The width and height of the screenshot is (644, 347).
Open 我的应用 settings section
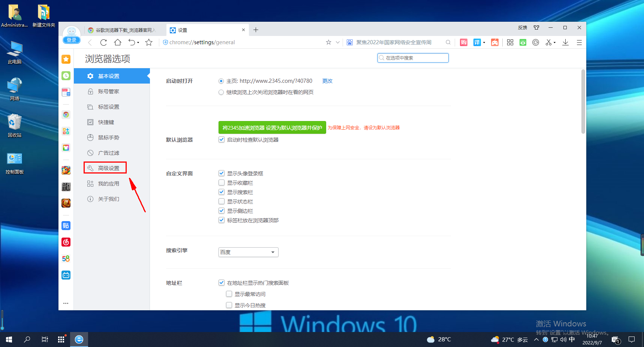112,184
